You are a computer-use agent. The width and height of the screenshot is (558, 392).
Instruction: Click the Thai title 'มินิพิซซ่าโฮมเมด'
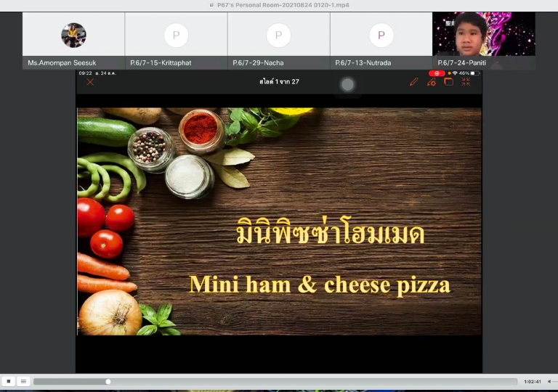pyautogui.click(x=331, y=232)
